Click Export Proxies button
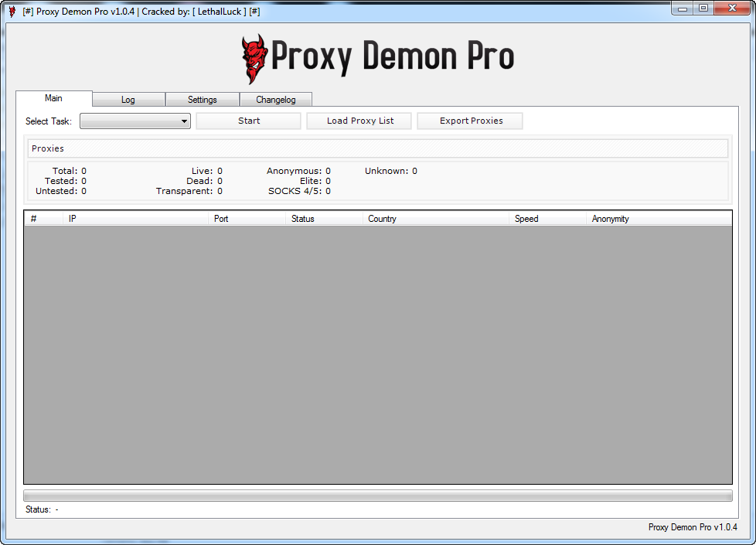 click(470, 121)
